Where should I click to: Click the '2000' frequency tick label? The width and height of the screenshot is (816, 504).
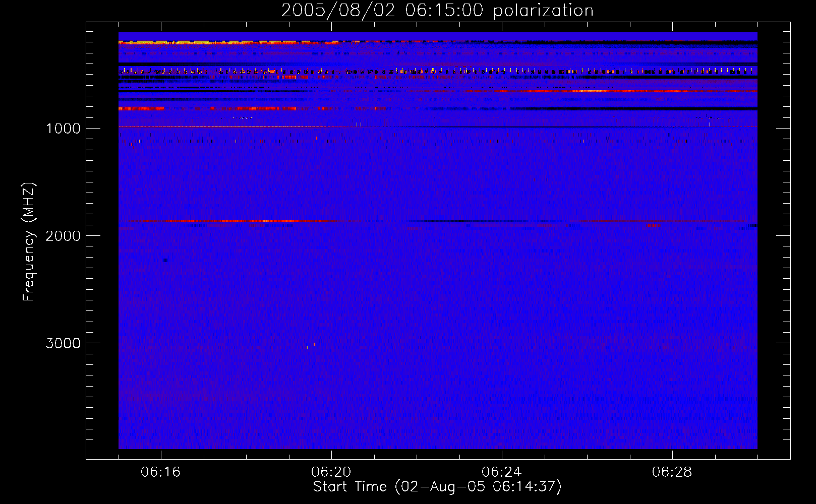point(63,236)
